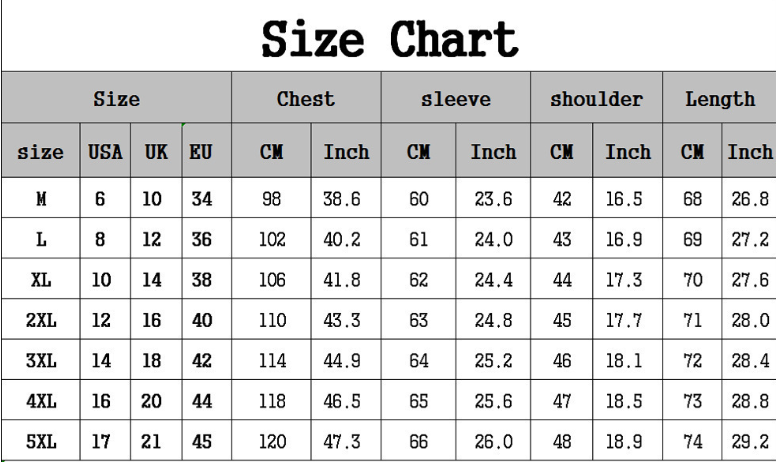Click the Chest column group header
Image resolution: width=776 pixels, height=462 pixels.
[x=305, y=99]
